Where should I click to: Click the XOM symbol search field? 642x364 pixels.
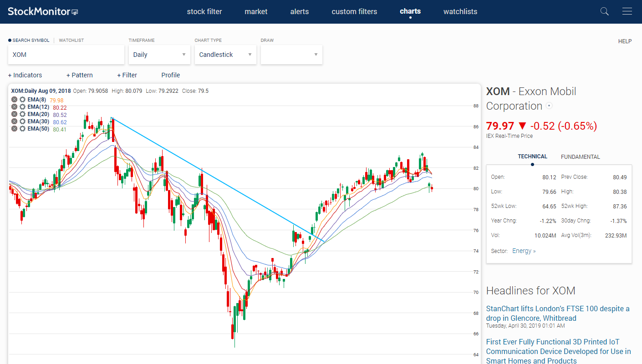66,55
